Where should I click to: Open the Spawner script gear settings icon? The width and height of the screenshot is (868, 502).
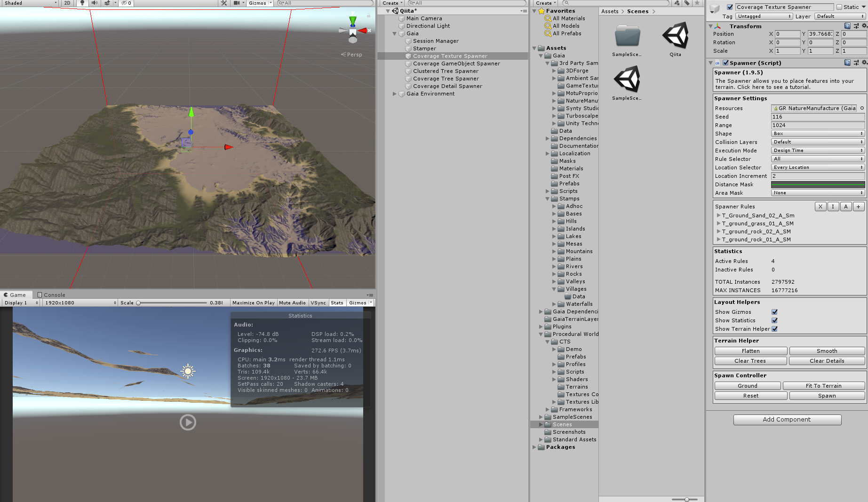(x=864, y=63)
